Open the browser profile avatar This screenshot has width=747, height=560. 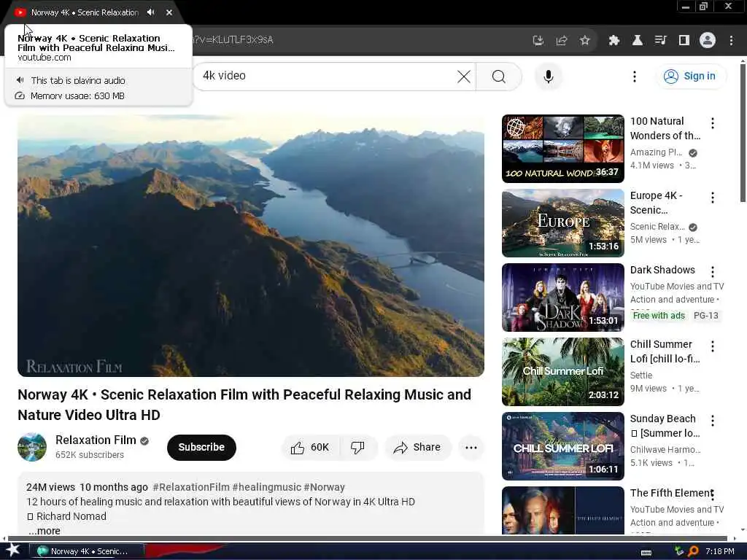click(708, 41)
